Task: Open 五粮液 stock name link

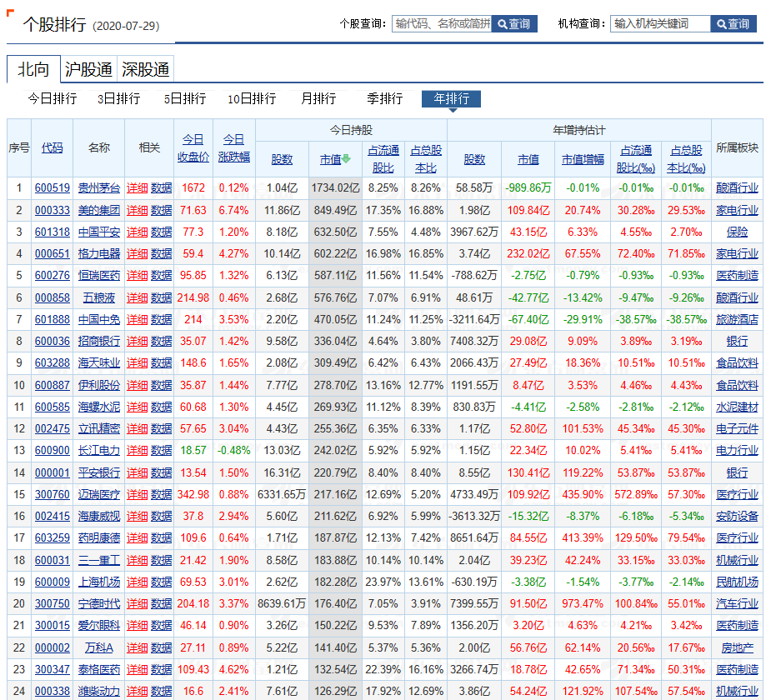Action: coord(98,298)
